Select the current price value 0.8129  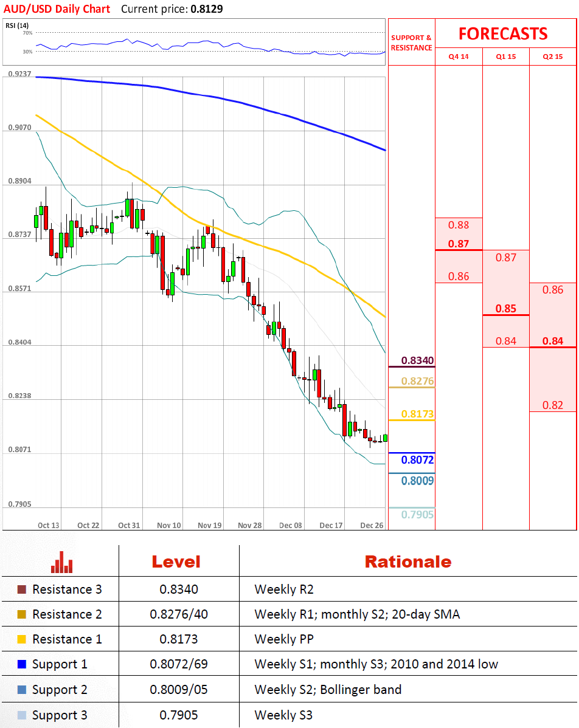click(x=206, y=9)
